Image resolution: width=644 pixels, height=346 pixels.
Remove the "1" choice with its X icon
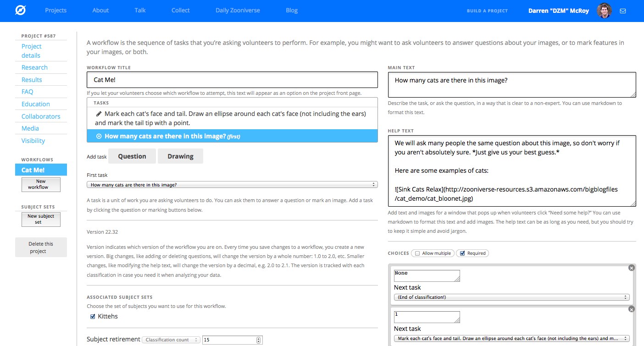coord(631,309)
